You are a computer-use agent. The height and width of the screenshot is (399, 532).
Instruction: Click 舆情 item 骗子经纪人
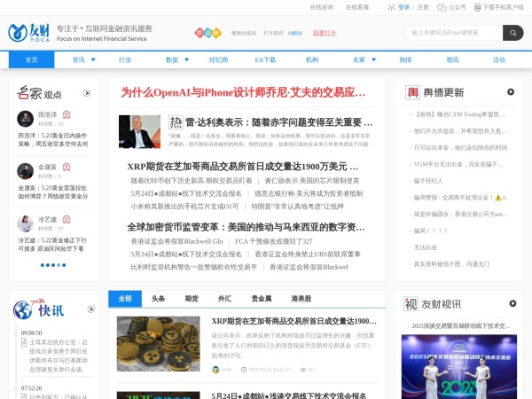click(428, 181)
